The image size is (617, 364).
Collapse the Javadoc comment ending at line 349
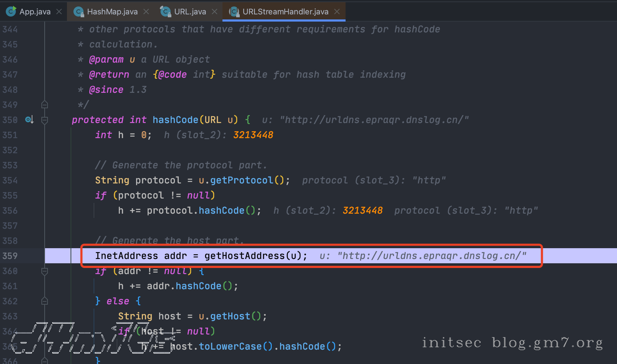45,105
